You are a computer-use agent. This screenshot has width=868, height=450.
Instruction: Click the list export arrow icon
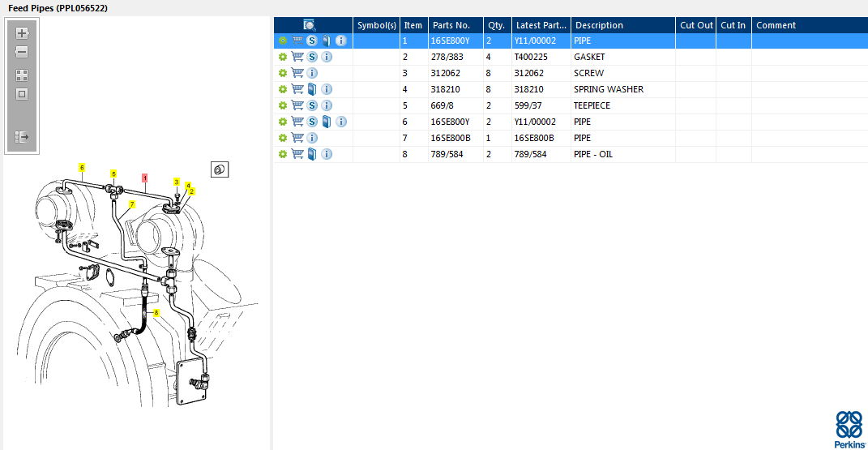[x=22, y=137]
